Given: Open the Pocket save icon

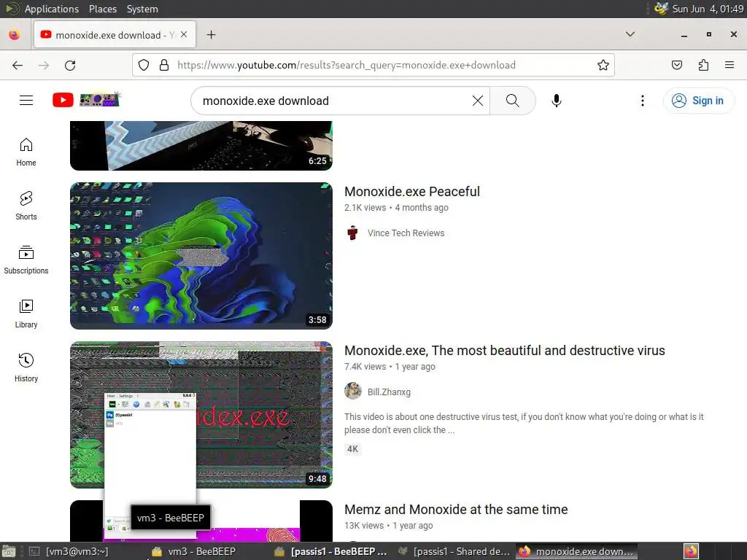Looking at the screenshot, I should pos(676,65).
